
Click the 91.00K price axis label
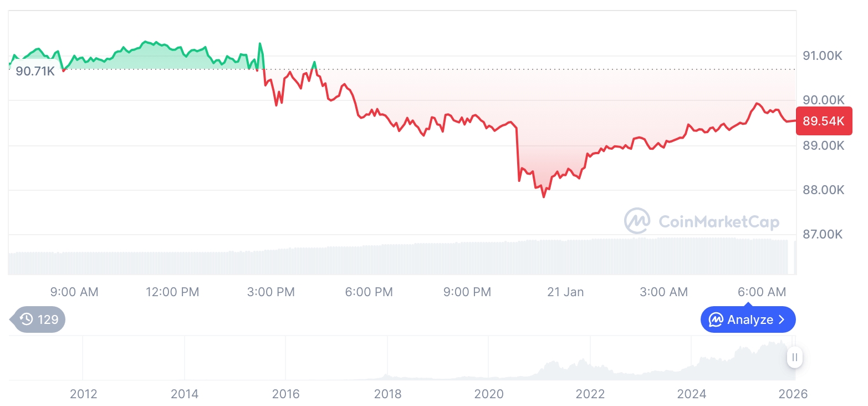[823, 55]
